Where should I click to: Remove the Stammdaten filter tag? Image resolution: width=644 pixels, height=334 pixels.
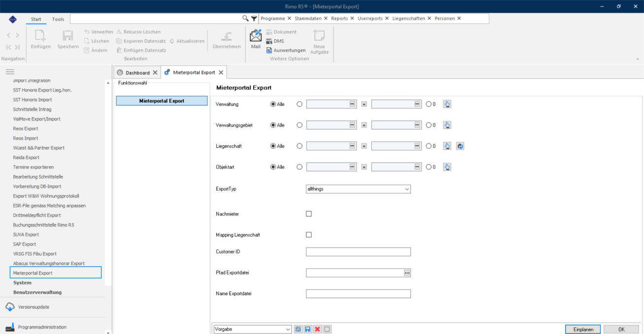(326, 18)
